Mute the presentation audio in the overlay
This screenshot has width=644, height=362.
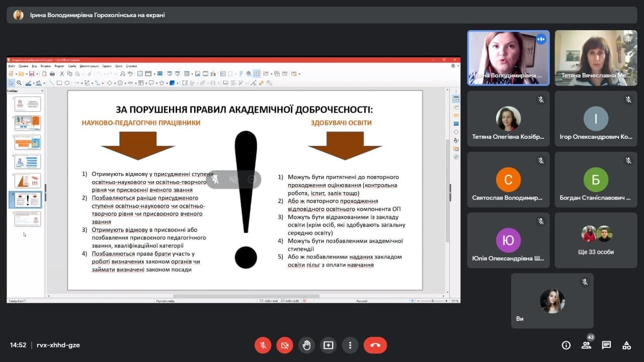click(x=233, y=179)
